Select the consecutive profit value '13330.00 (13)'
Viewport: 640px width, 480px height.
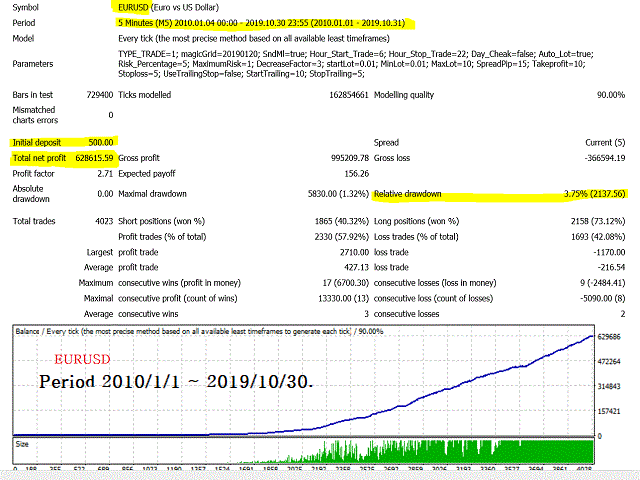point(343,298)
